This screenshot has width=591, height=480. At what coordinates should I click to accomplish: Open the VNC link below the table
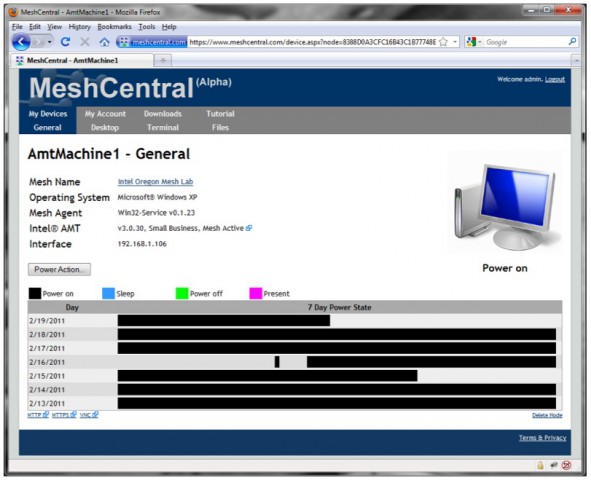(89, 415)
